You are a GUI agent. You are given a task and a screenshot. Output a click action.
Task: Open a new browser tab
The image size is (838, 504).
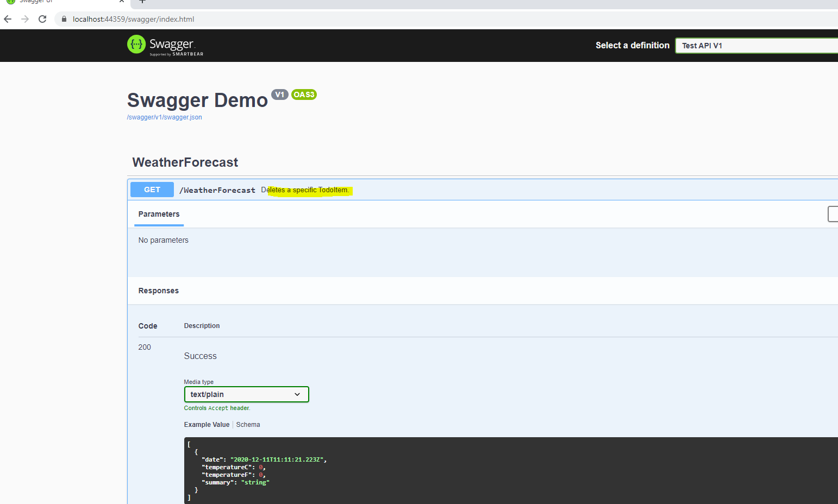click(x=142, y=2)
